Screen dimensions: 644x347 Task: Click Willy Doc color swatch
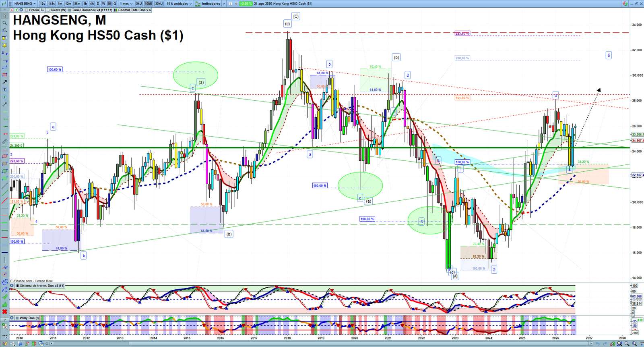coord(17,318)
